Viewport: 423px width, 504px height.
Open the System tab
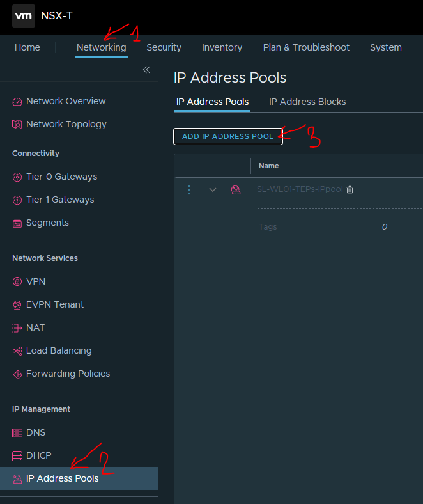click(386, 47)
